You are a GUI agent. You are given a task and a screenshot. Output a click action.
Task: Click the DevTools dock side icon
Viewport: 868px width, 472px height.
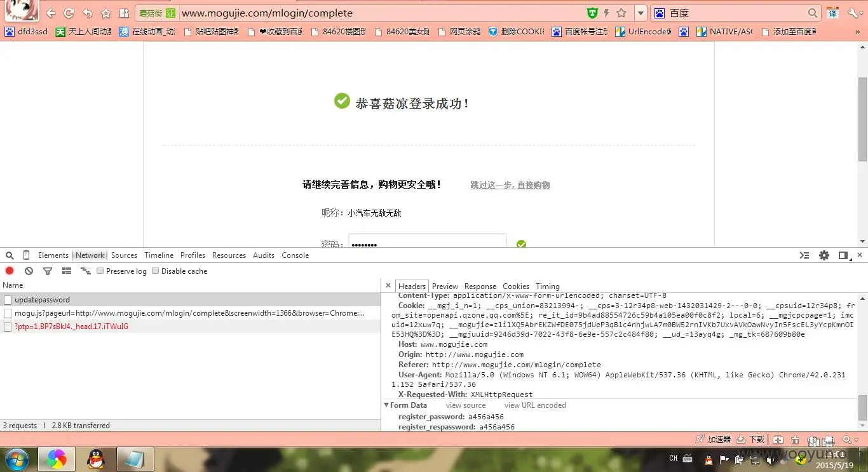point(843,255)
